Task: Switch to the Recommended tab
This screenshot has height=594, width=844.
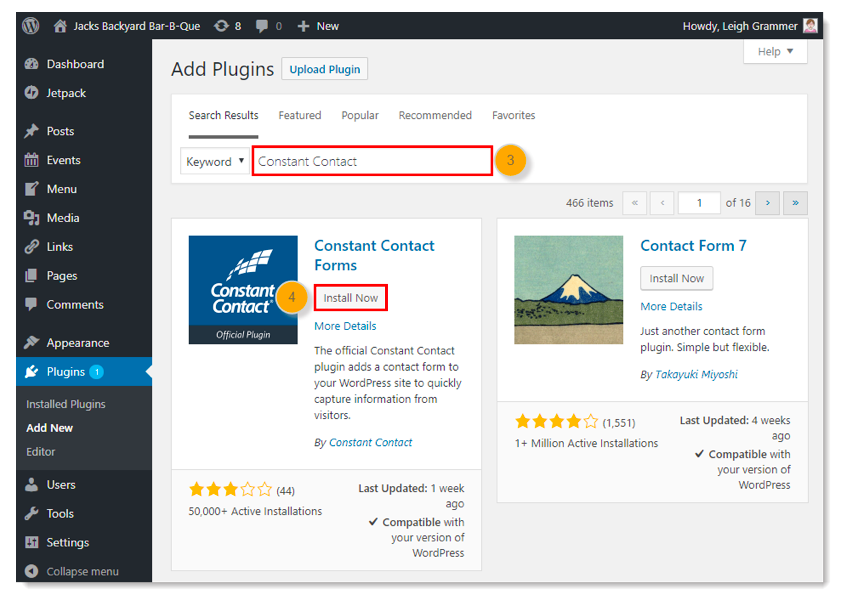Action: 435,115
